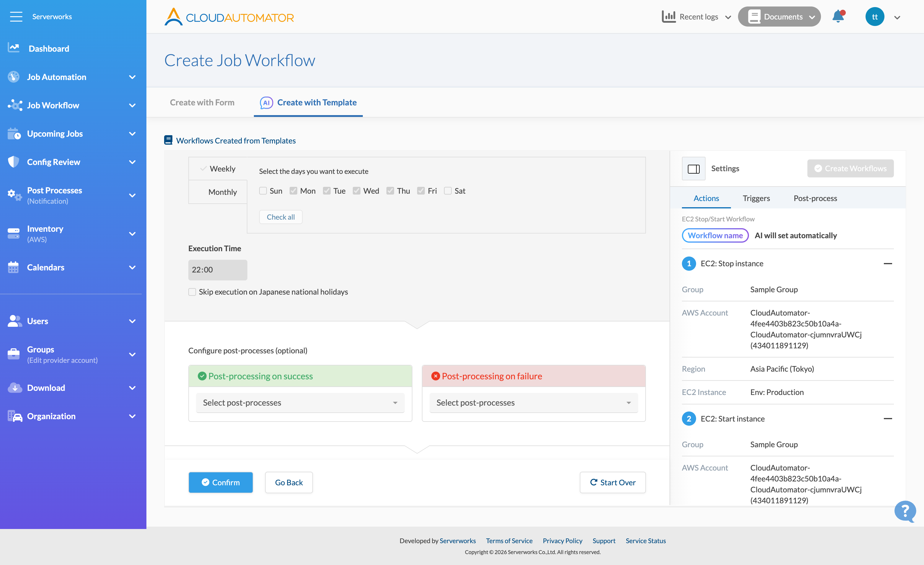The width and height of the screenshot is (924, 565).
Task: Click the Execution Time 22:00 field
Action: 218,270
